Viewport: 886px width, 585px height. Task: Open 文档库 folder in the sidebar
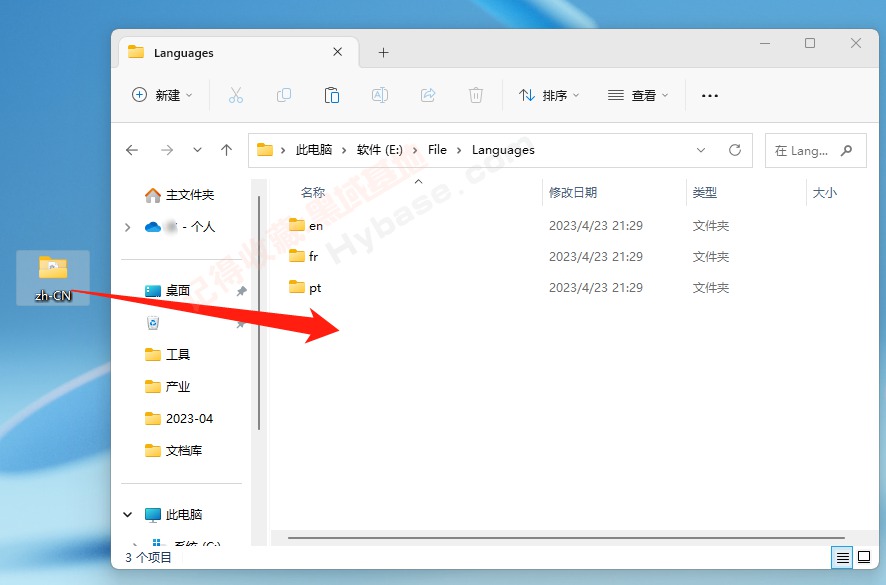(x=173, y=451)
